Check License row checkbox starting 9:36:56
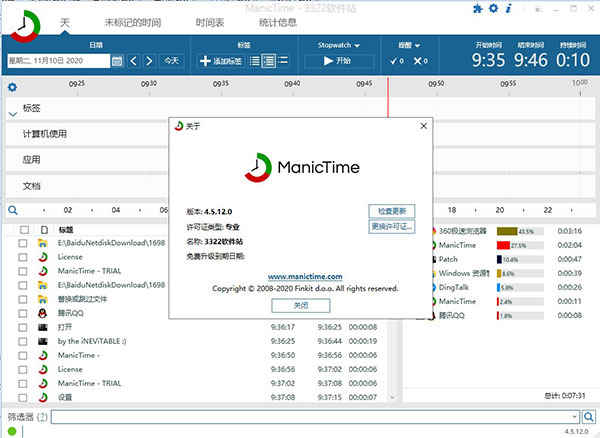Screen dimensions: 600x438 pyautogui.click(x=23, y=369)
